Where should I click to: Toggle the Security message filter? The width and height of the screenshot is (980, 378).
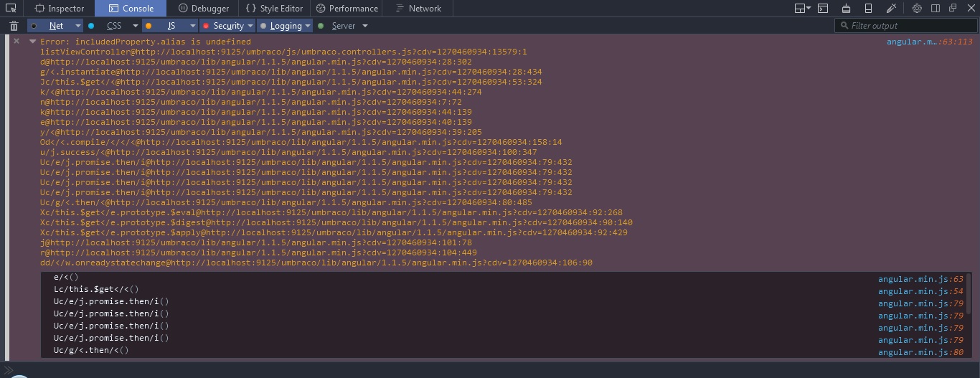pyautogui.click(x=222, y=26)
